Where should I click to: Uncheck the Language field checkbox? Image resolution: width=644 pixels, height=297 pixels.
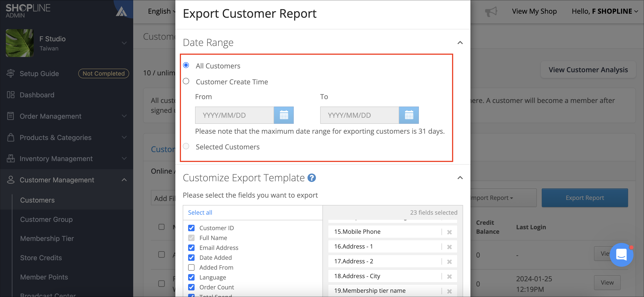191,277
